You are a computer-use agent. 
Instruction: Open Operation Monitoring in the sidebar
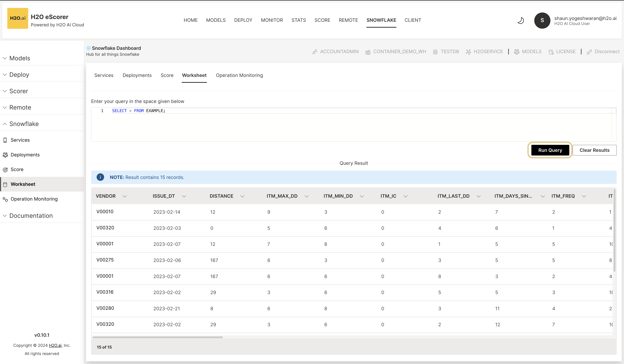pos(34,199)
